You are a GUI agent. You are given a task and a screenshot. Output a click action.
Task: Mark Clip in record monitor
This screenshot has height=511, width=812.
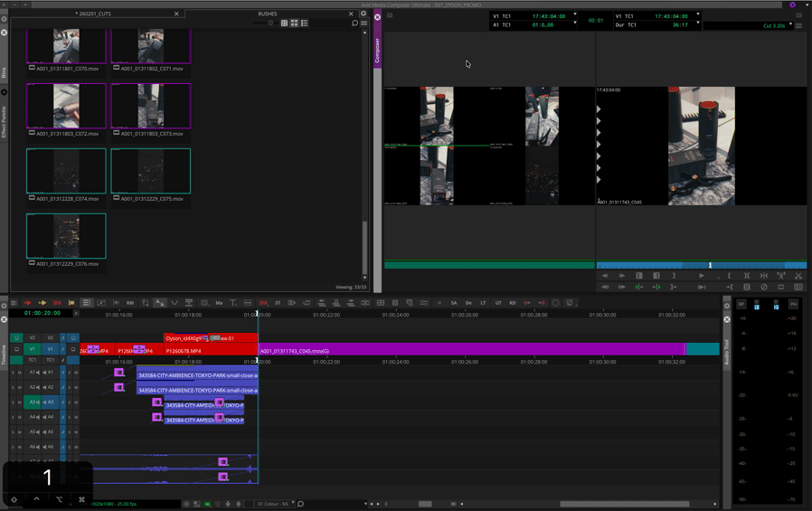coord(747,276)
